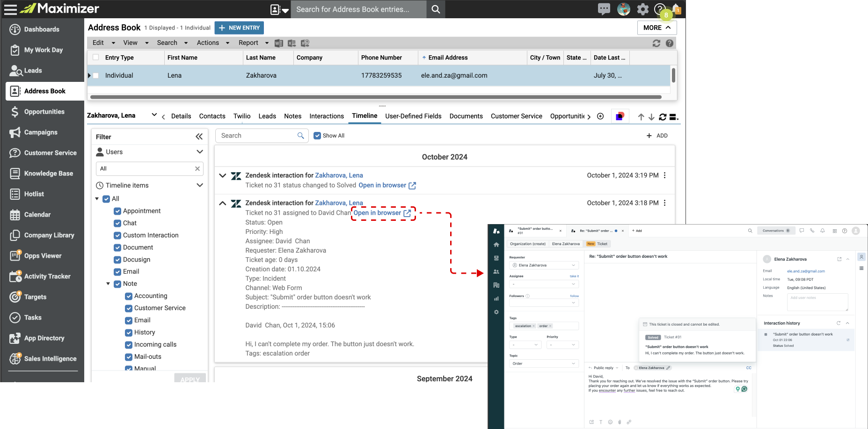Open the Knowledge Base module
Screen dimensions: 868x429
point(42,174)
